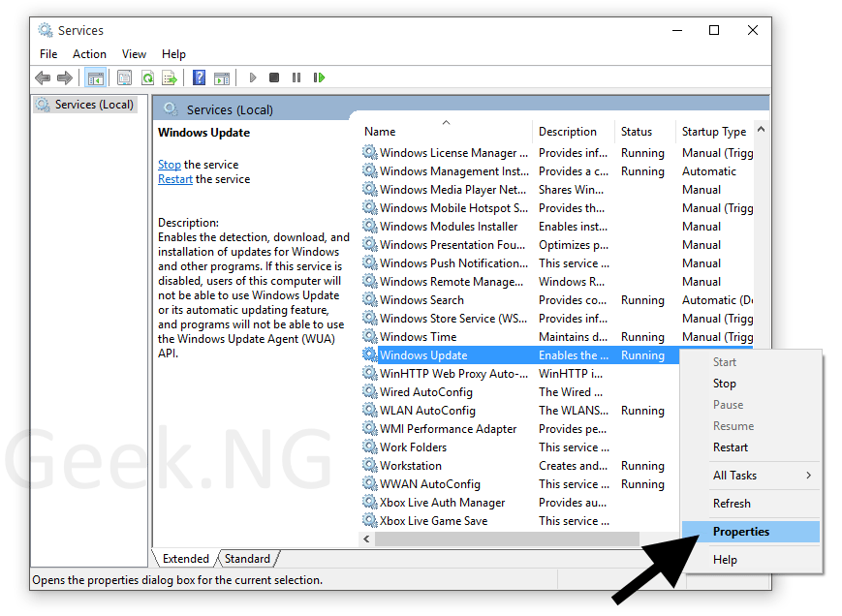Click the Back arrow toolbar icon
This screenshot has height=616, width=842.
[x=43, y=77]
